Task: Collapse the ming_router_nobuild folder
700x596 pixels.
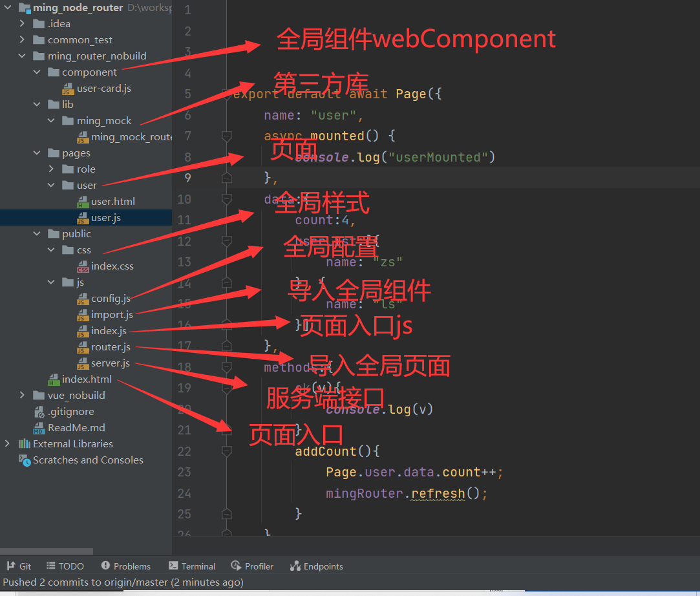Action: [x=22, y=56]
